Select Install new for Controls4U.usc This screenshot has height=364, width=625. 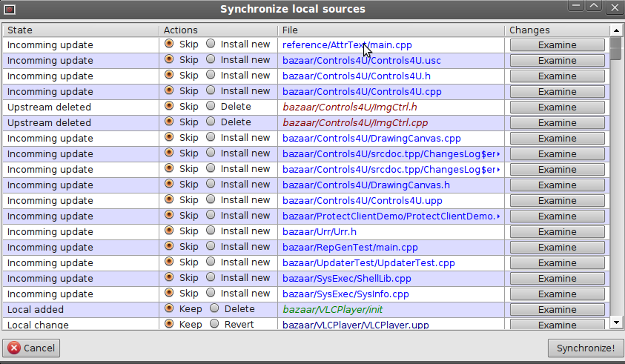211,60
